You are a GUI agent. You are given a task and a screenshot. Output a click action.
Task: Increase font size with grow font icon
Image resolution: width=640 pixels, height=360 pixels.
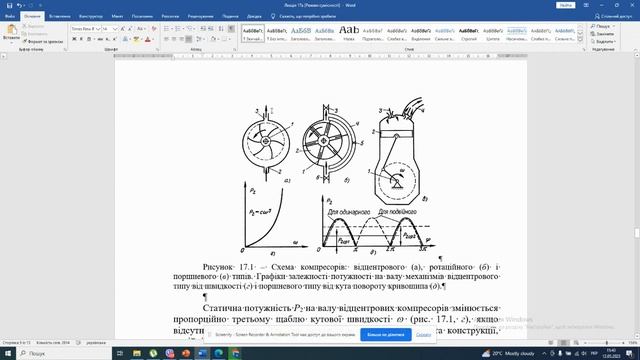click(x=122, y=29)
